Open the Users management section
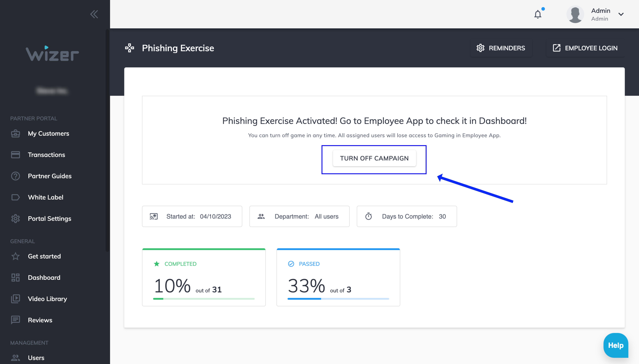 point(36,357)
